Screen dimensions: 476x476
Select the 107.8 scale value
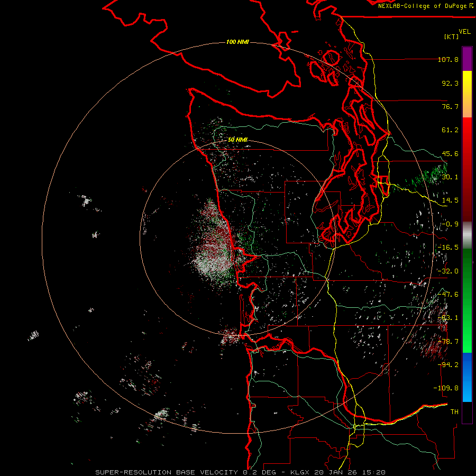tap(448, 59)
